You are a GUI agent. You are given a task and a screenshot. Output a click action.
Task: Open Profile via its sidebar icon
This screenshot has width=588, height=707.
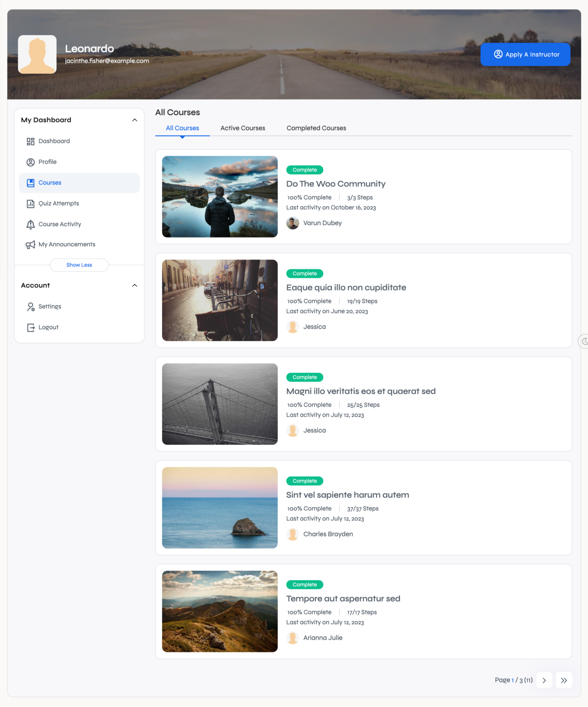[30, 162]
